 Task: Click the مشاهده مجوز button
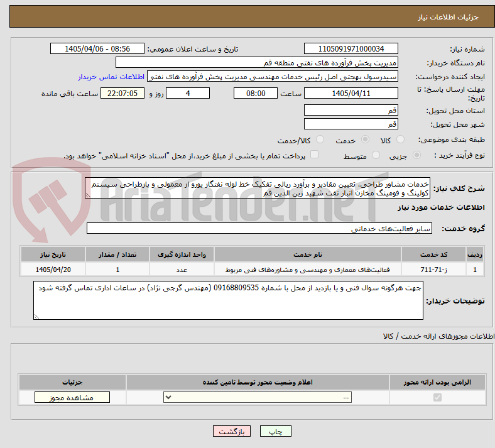(72, 398)
